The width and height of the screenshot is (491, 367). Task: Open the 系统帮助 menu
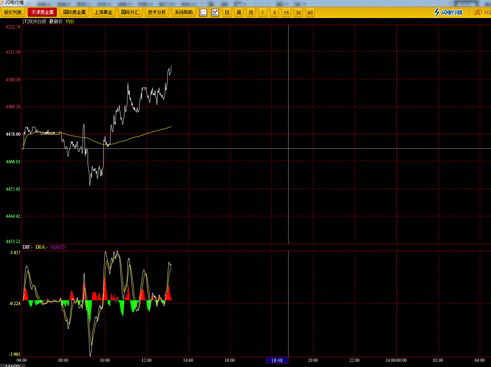tap(184, 12)
